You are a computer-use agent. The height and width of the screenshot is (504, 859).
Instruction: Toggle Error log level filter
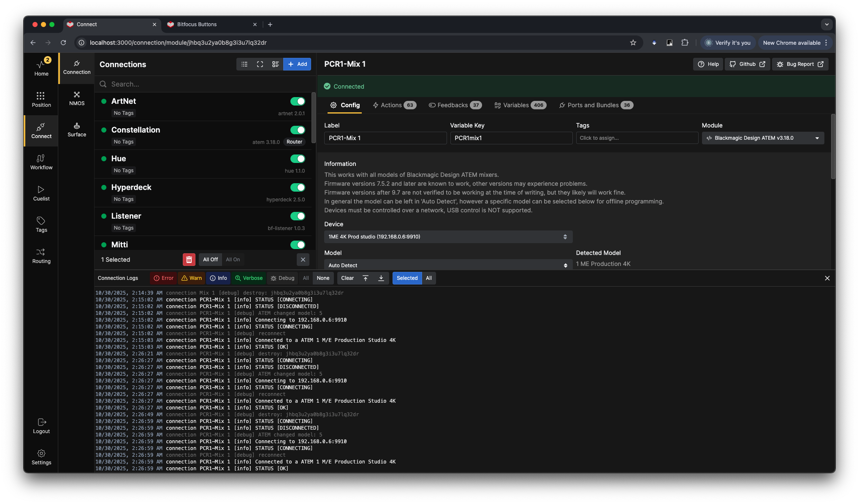point(164,278)
